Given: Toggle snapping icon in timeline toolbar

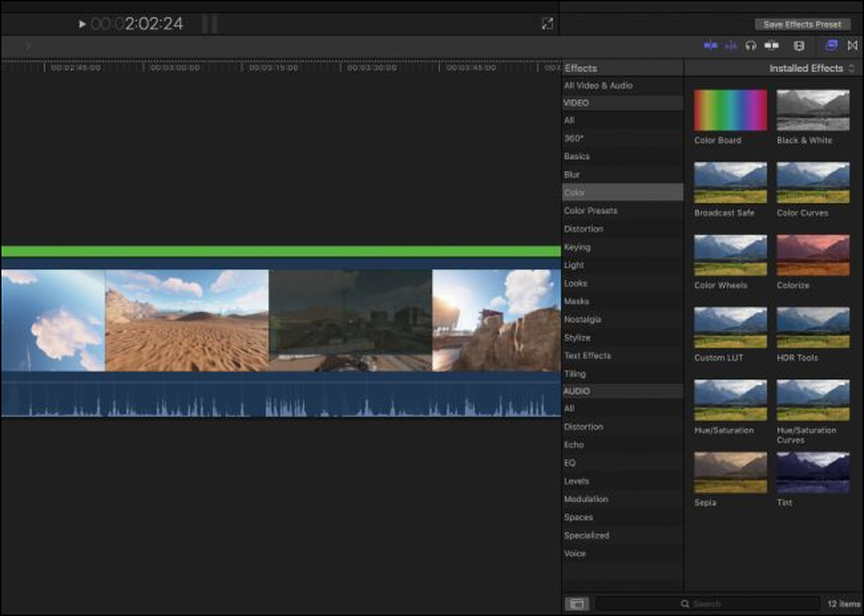Looking at the screenshot, I should pos(772,46).
